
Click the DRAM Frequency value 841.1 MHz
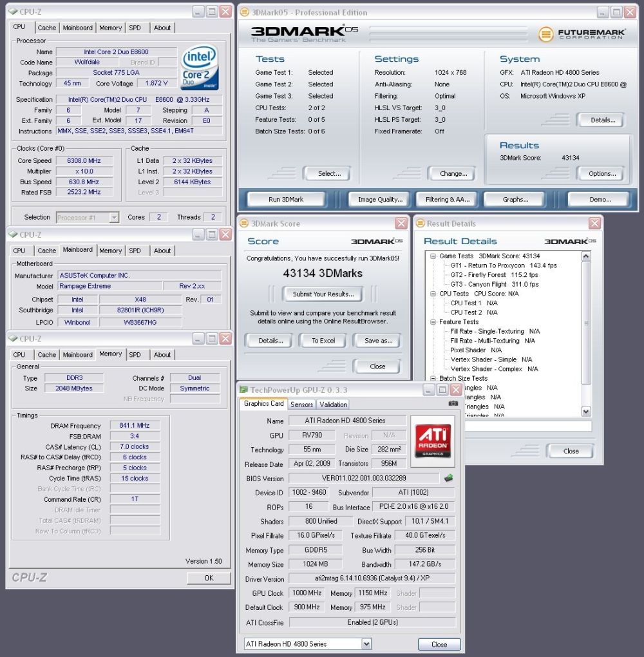pos(135,425)
